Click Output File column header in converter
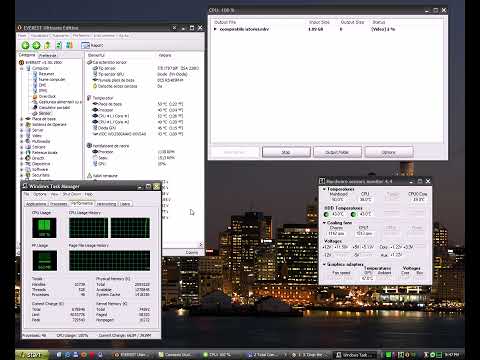Screen dimensions: 480x360 tap(225, 22)
